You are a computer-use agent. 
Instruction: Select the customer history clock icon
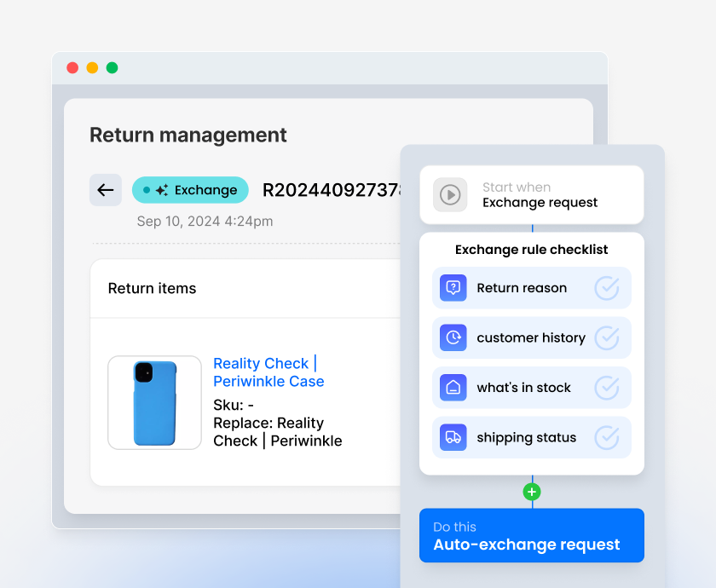453,337
